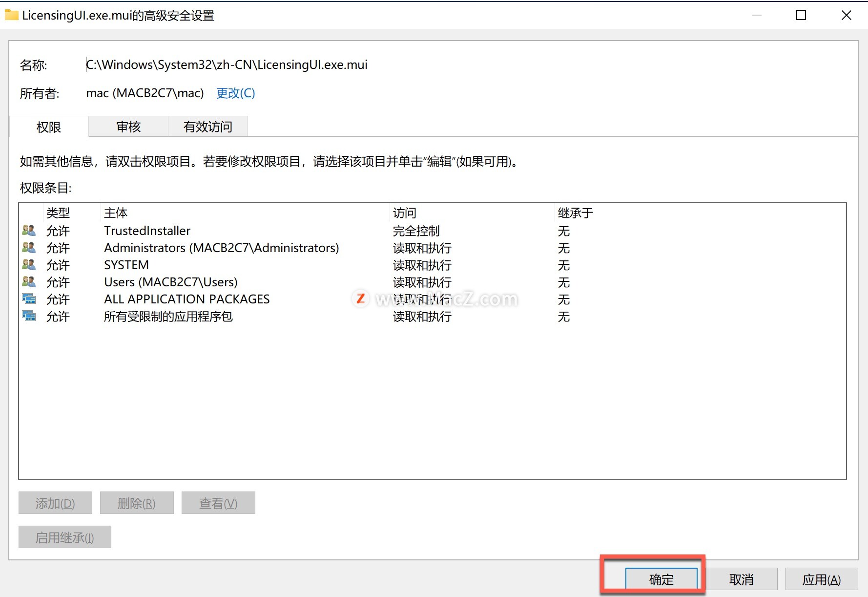Click the 主体 column header
This screenshot has width=868, height=597.
(115, 213)
